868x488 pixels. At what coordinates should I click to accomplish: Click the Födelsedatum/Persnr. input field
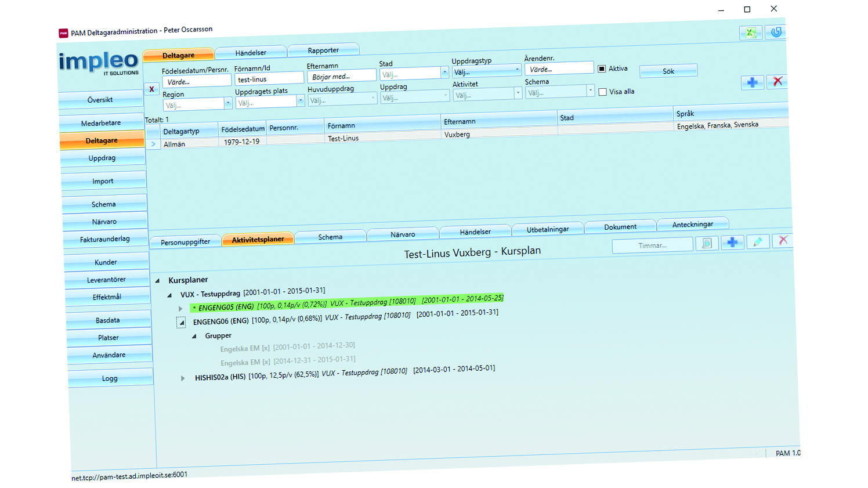[x=197, y=81]
